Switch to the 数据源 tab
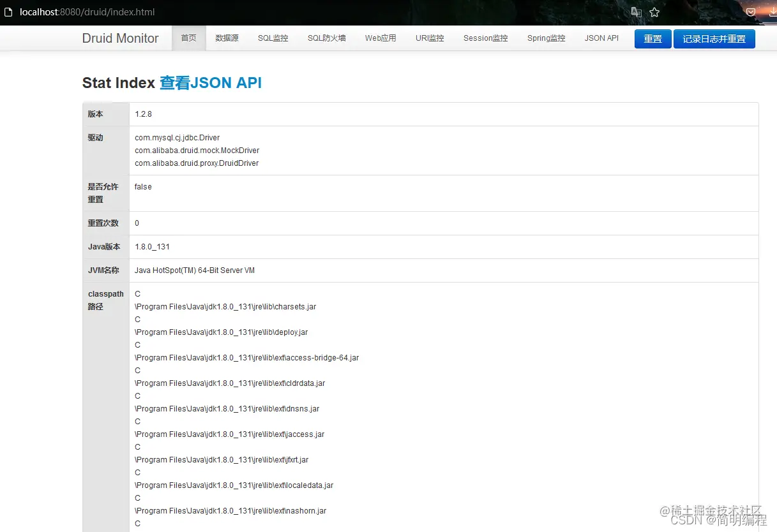 pyautogui.click(x=227, y=38)
